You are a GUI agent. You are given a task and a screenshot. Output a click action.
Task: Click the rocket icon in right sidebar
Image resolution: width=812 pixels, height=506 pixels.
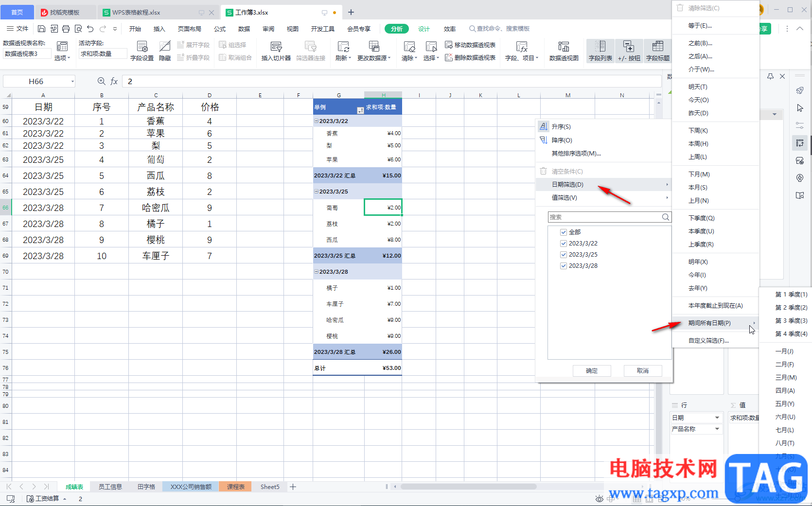pyautogui.click(x=800, y=91)
